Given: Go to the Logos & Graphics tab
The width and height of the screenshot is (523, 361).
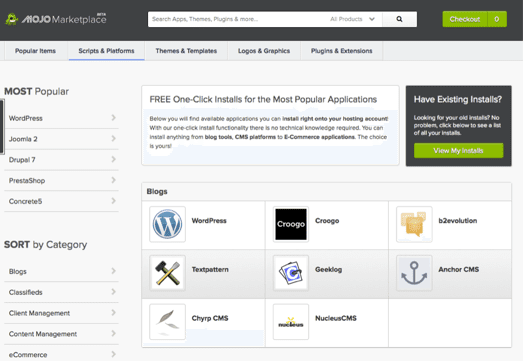Looking at the screenshot, I should [264, 51].
